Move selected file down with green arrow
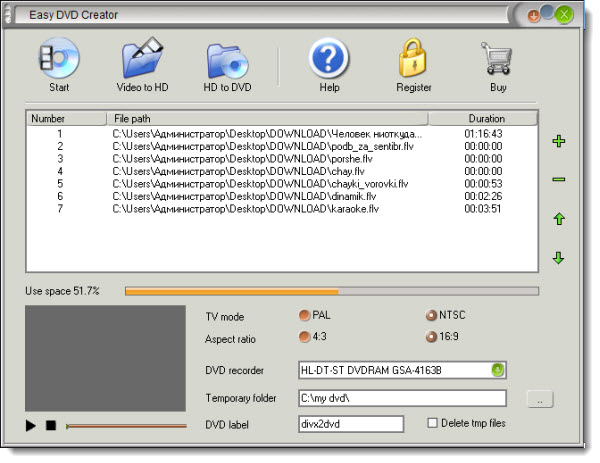The image size is (600, 463). tap(559, 258)
